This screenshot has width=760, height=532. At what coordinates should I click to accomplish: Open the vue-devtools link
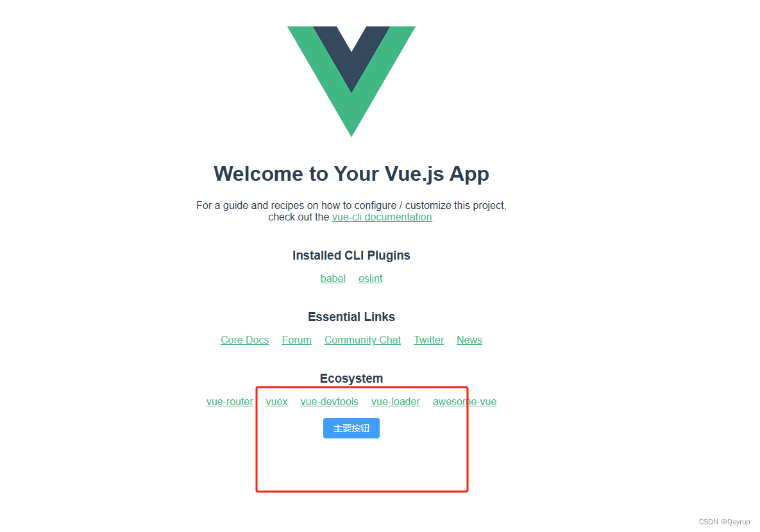[x=330, y=402]
